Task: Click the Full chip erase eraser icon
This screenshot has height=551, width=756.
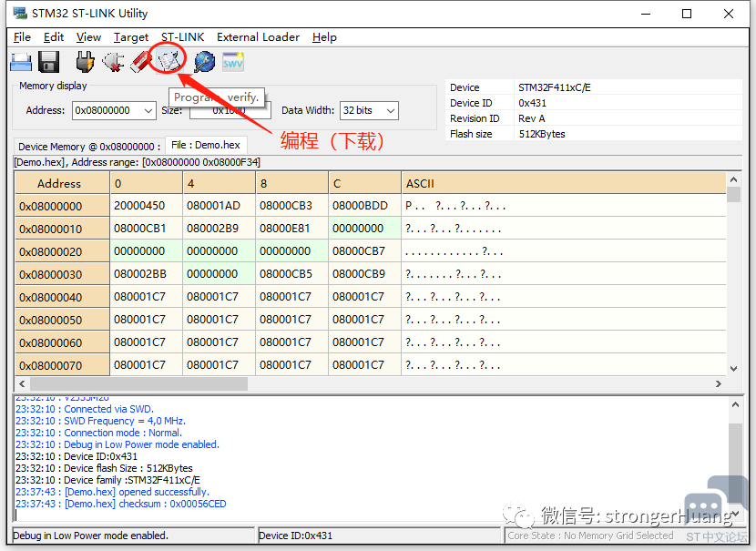Action: [x=141, y=62]
